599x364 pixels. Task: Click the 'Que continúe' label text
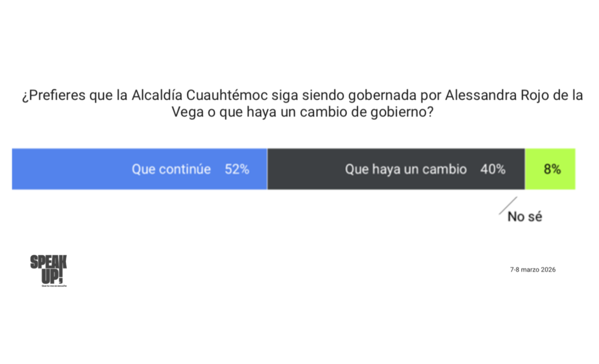coord(171,169)
